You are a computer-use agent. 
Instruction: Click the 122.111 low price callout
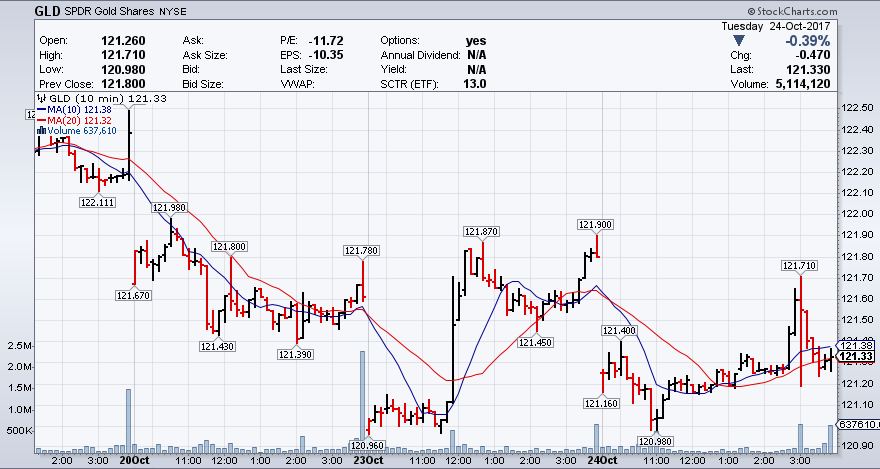(97, 202)
